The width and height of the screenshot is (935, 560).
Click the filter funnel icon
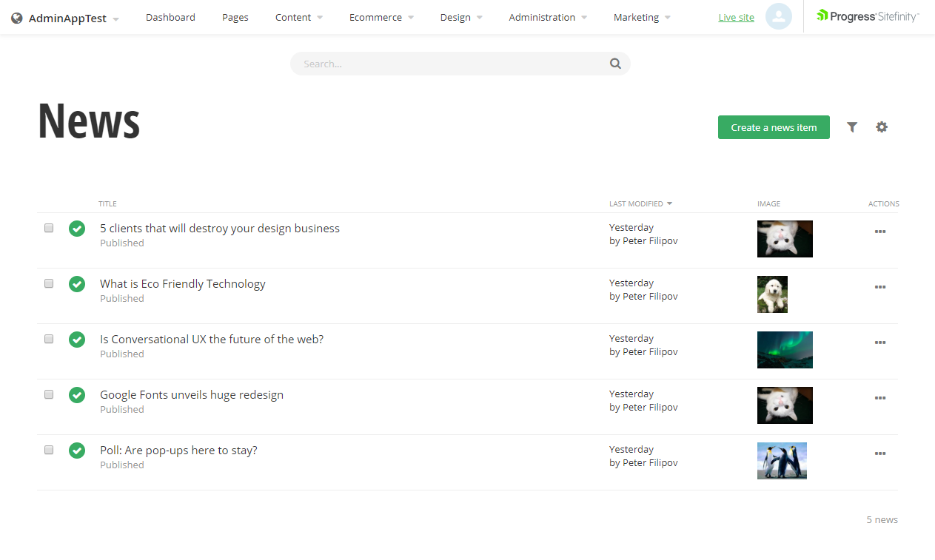[x=852, y=127]
